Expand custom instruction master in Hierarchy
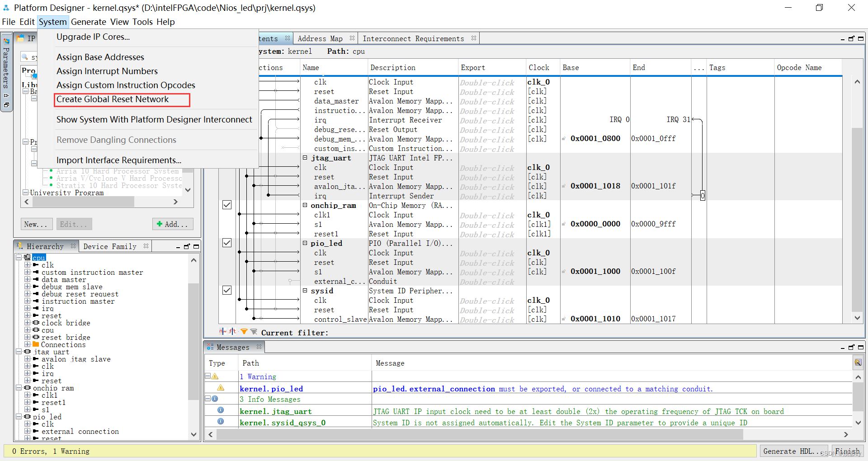Image resolution: width=868 pixels, height=461 pixels. (28, 272)
